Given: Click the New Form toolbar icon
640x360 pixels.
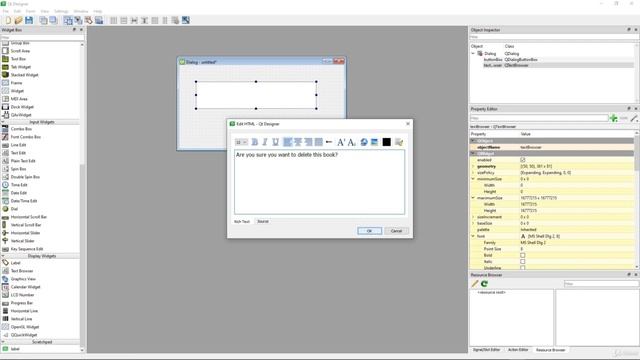Looking at the screenshot, I should [x=8, y=20].
